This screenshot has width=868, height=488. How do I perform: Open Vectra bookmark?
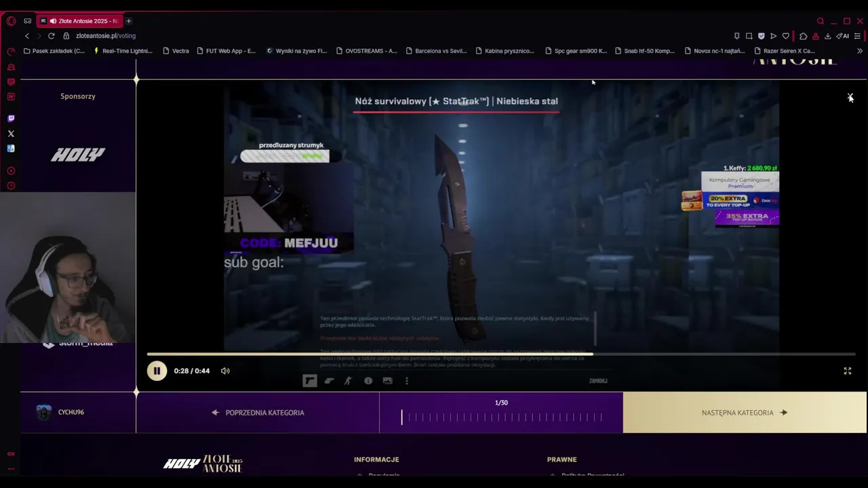click(x=176, y=51)
